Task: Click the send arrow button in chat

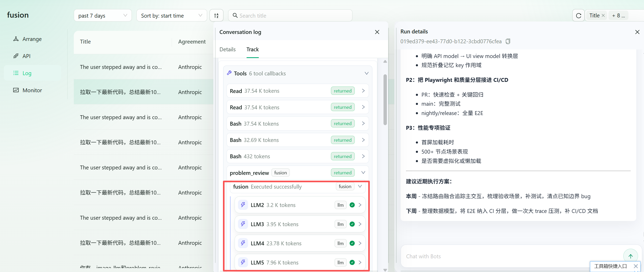Action: [630, 256]
